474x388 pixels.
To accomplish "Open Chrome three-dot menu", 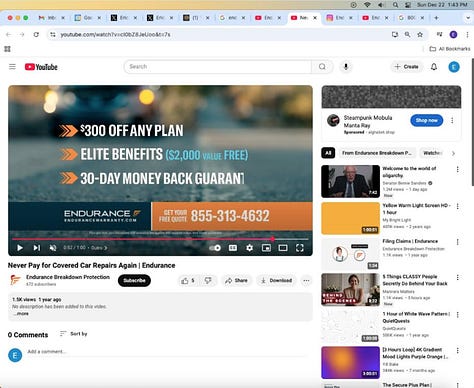I will click(x=467, y=34).
